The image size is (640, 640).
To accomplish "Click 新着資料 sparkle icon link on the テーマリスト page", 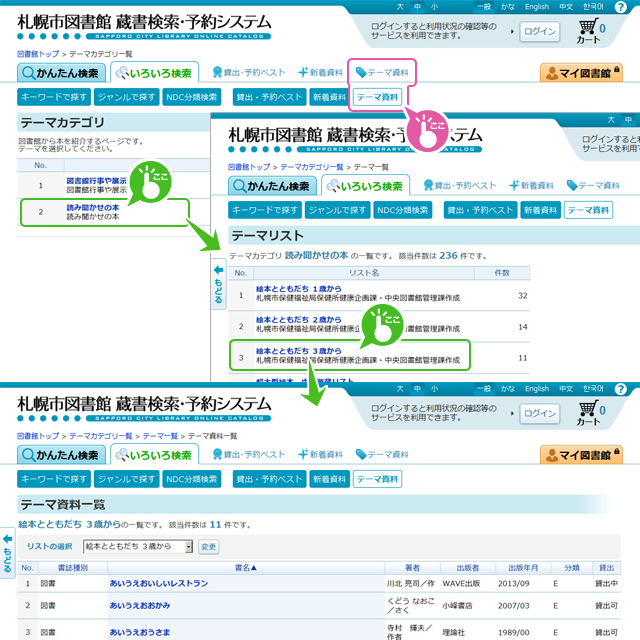I will tap(531, 186).
